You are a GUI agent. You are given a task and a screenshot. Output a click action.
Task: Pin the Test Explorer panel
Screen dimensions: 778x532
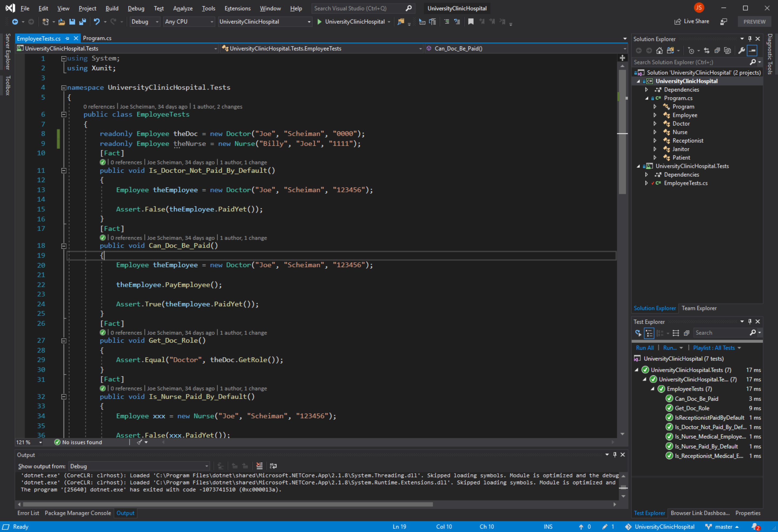pos(750,321)
